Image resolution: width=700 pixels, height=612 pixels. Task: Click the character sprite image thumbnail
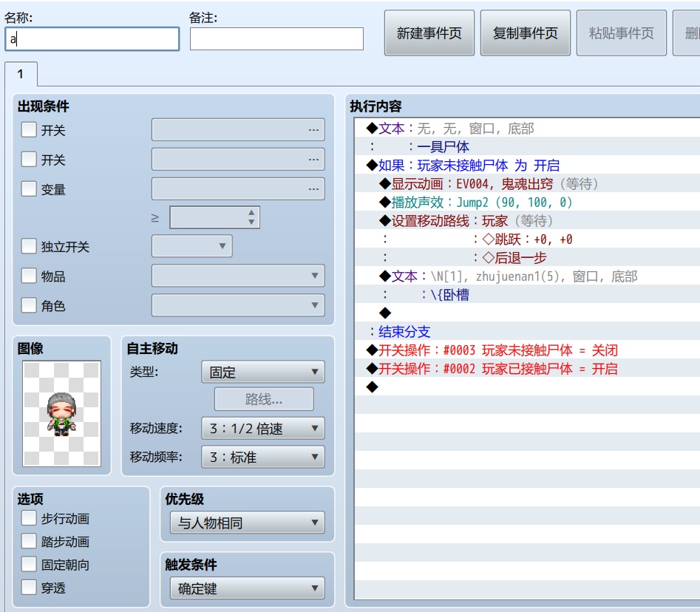(61, 414)
